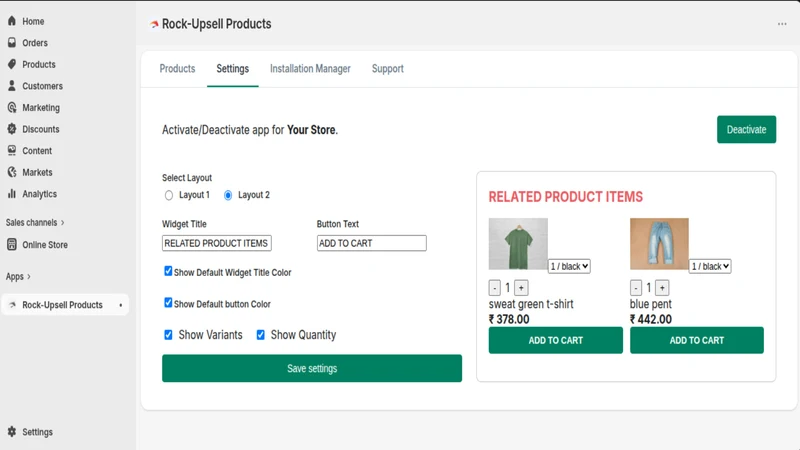Select the Layout 1 radio button
This screenshot has height=450, width=800.
[x=169, y=195]
